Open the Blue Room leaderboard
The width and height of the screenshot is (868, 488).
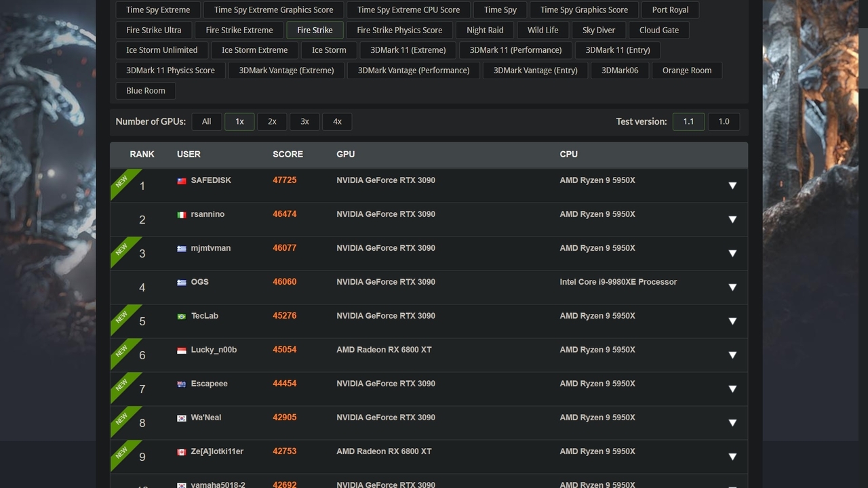[146, 91]
